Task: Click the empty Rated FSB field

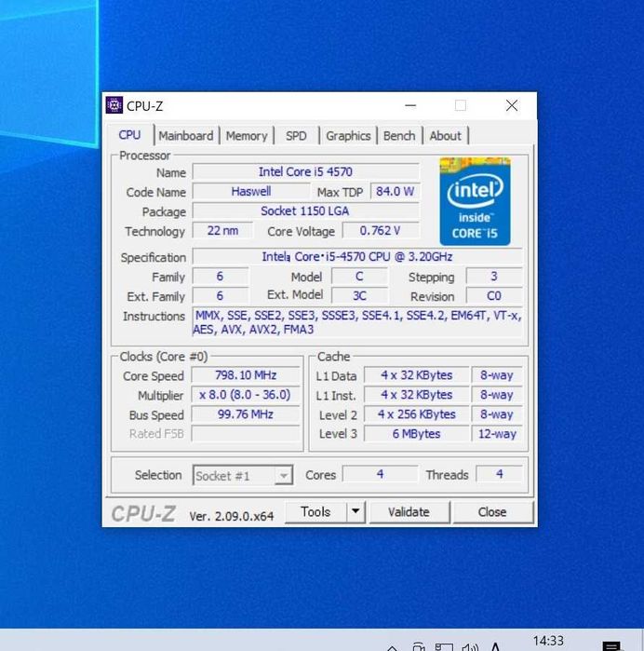Action: pos(246,433)
